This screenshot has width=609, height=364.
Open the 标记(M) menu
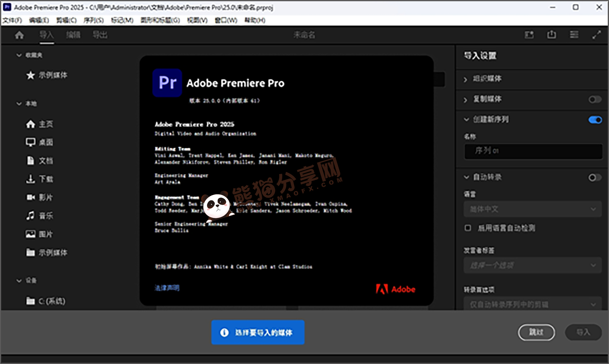coord(122,20)
